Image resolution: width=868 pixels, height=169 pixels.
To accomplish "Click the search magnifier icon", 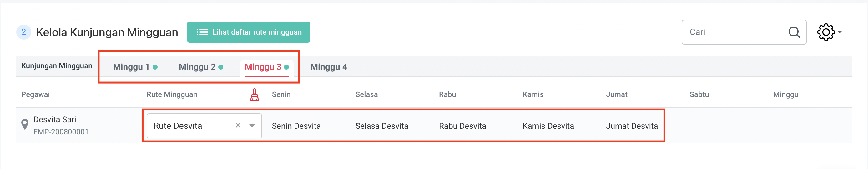I will 794,32.
